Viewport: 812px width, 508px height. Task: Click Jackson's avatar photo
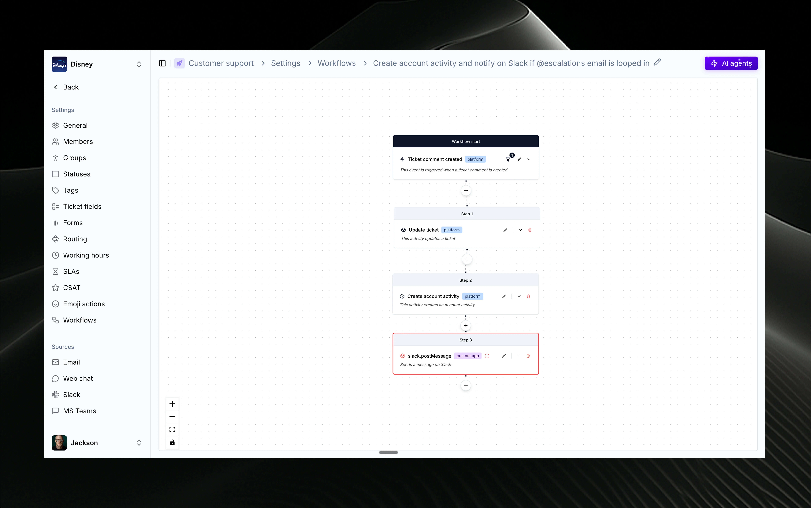point(59,443)
